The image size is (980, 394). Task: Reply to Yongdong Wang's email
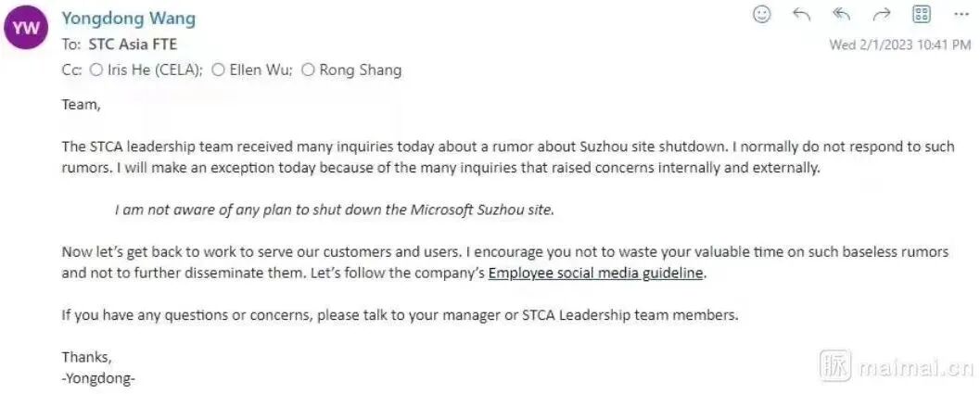coord(801,14)
